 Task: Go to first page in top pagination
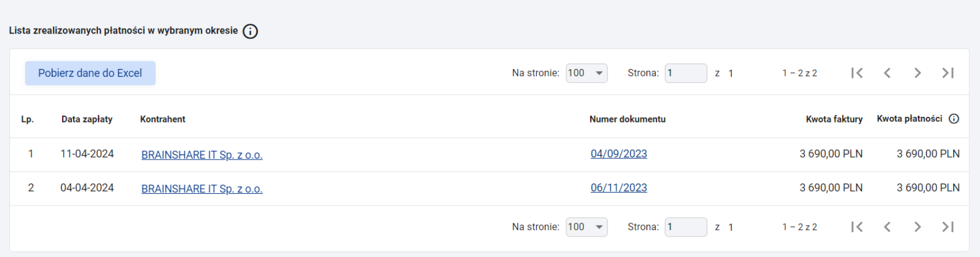pyautogui.click(x=857, y=73)
